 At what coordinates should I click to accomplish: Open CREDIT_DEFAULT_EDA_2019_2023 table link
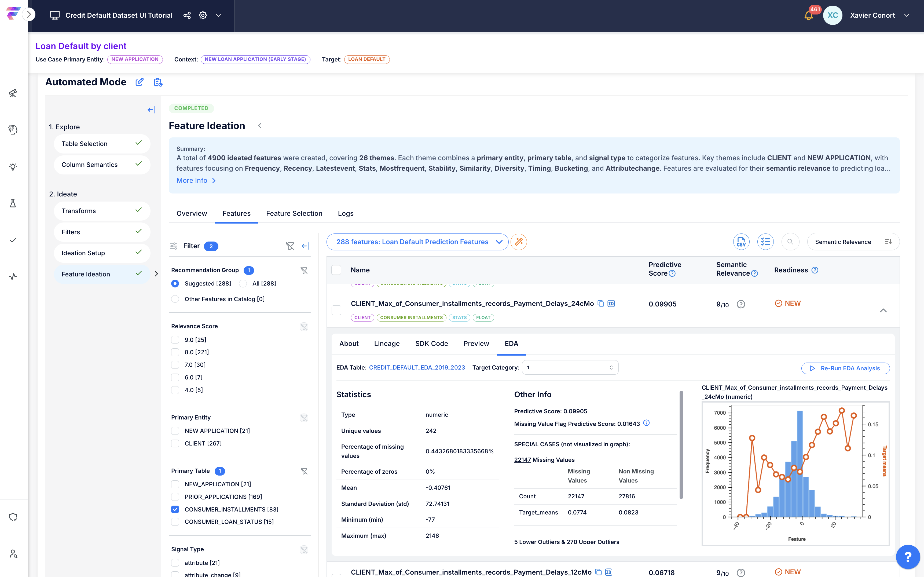(417, 367)
